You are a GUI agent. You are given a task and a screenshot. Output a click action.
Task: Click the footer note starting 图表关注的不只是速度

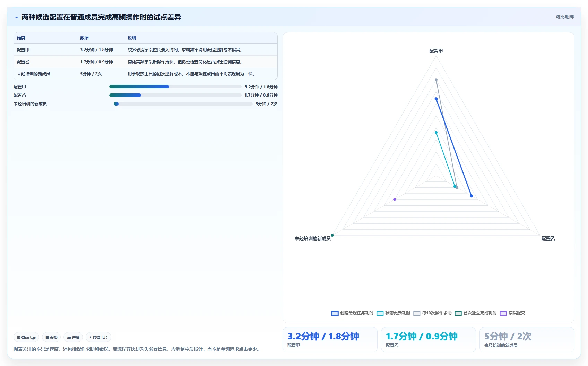[137, 349]
